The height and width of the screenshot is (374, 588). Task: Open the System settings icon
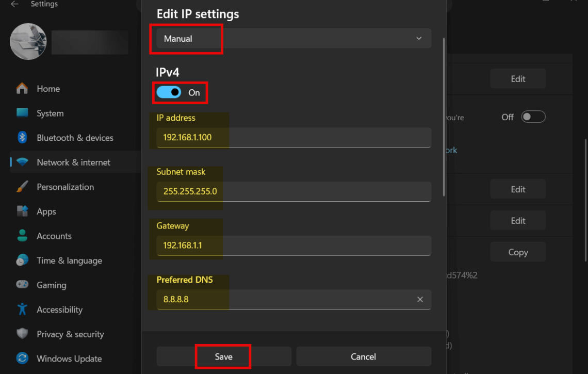point(22,113)
